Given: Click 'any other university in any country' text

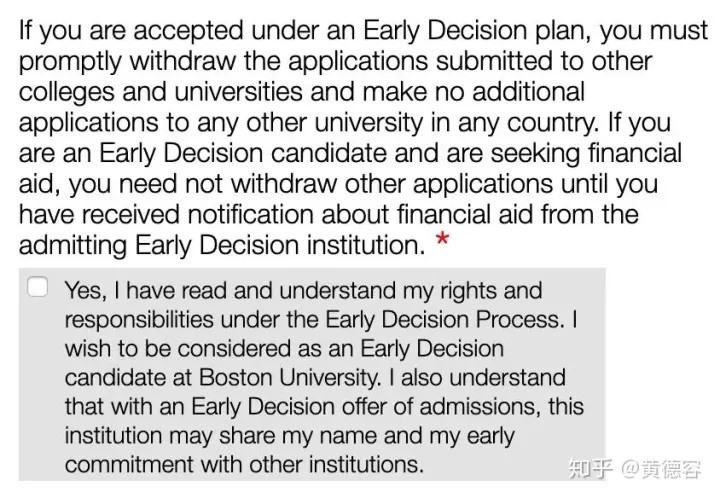Looking at the screenshot, I should click(398, 123).
